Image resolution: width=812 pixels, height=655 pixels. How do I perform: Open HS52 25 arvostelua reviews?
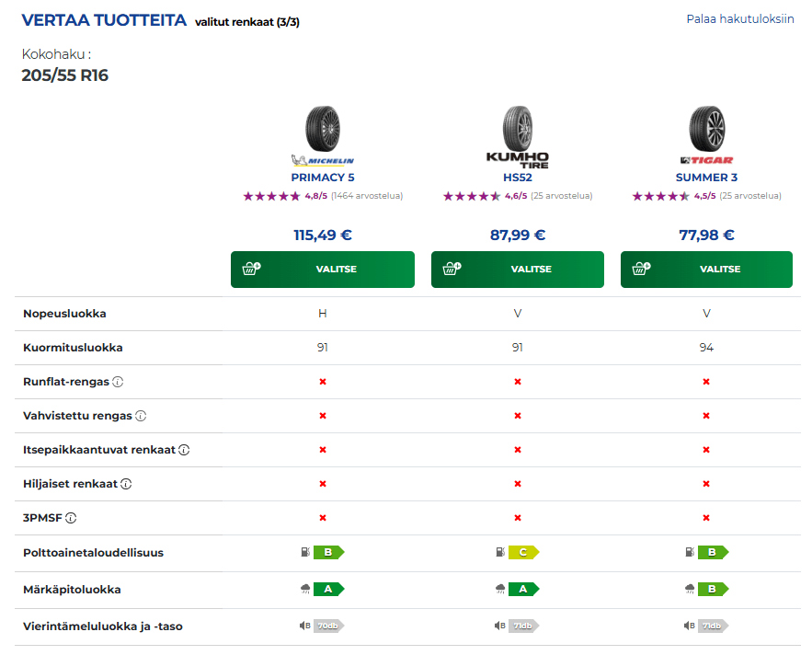tap(561, 196)
